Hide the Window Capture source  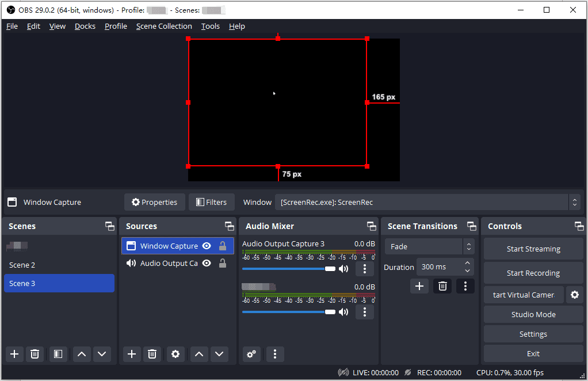[207, 246]
